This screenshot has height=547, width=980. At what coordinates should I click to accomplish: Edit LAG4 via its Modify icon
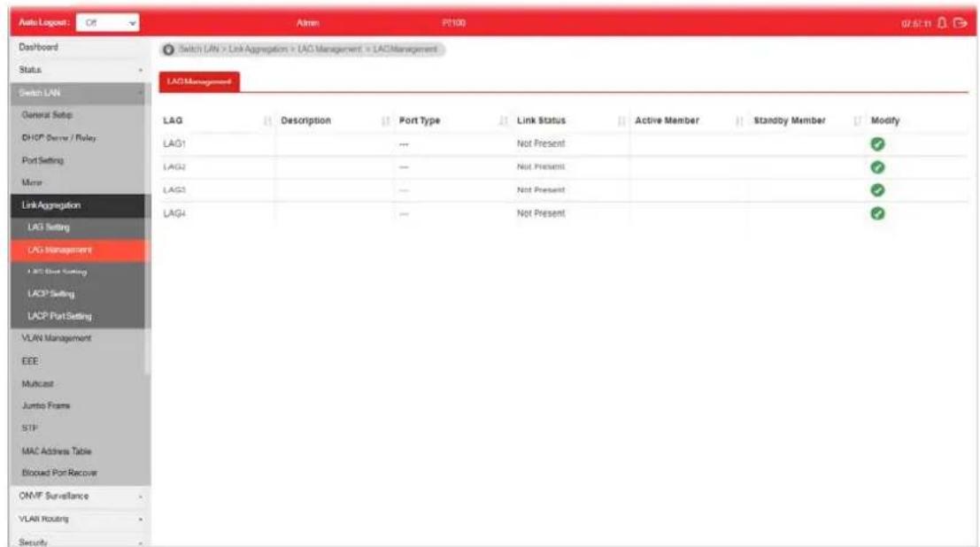877,213
